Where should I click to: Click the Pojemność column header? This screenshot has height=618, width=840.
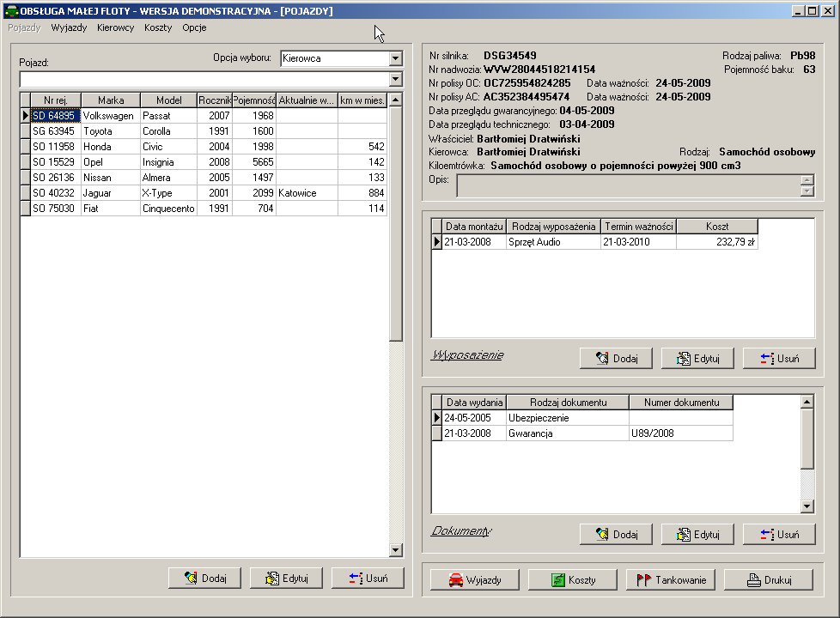point(254,100)
